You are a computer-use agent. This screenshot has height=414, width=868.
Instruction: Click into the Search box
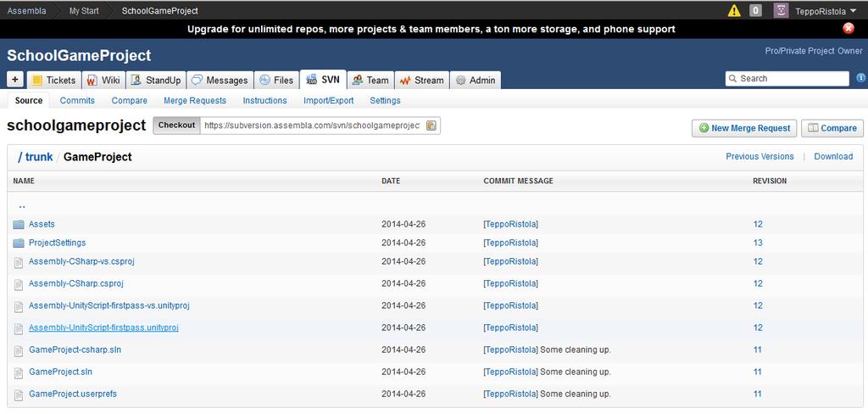pyautogui.click(x=787, y=79)
